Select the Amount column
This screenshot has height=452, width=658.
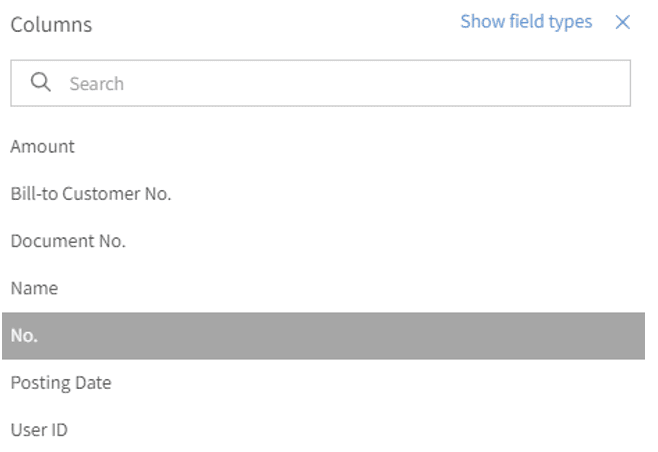pyautogui.click(x=323, y=147)
